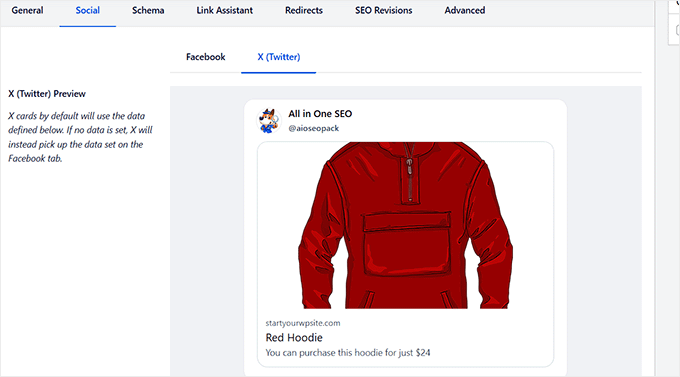Image resolution: width=680 pixels, height=377 pixels.
Task: Open the SEO Revisions tab
Action: [383, 10]
